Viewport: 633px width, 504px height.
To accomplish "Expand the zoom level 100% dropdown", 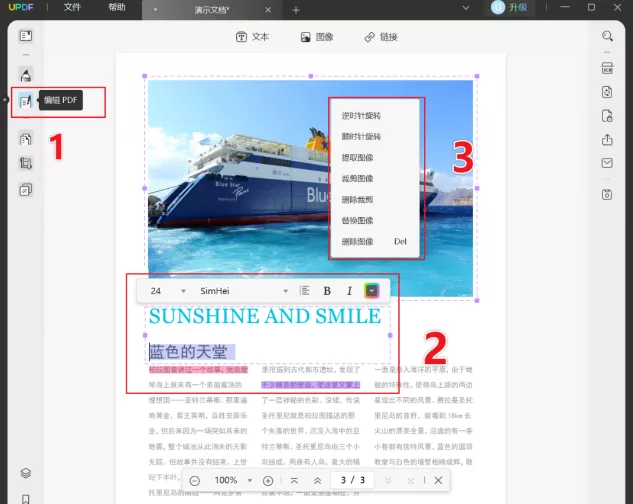I will tap(250, 480).
